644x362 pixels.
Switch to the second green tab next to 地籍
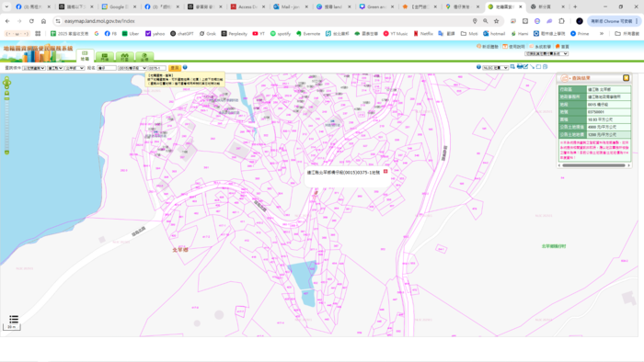point(105,57)
